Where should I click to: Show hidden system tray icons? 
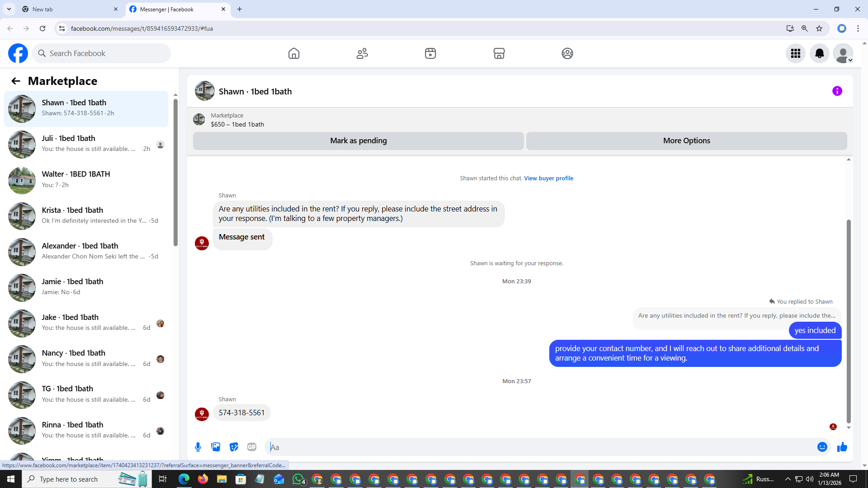pyautogui.click(x=788, y=479)
